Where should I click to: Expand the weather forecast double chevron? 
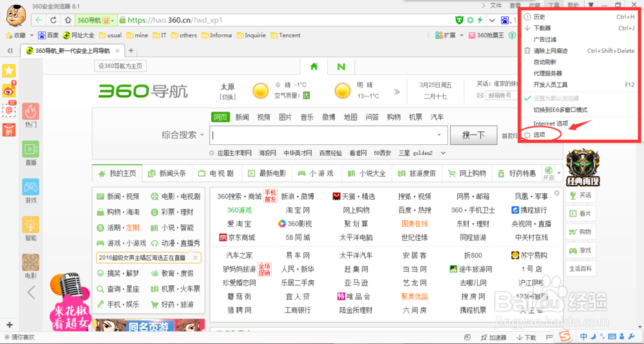tap(397, 91)
